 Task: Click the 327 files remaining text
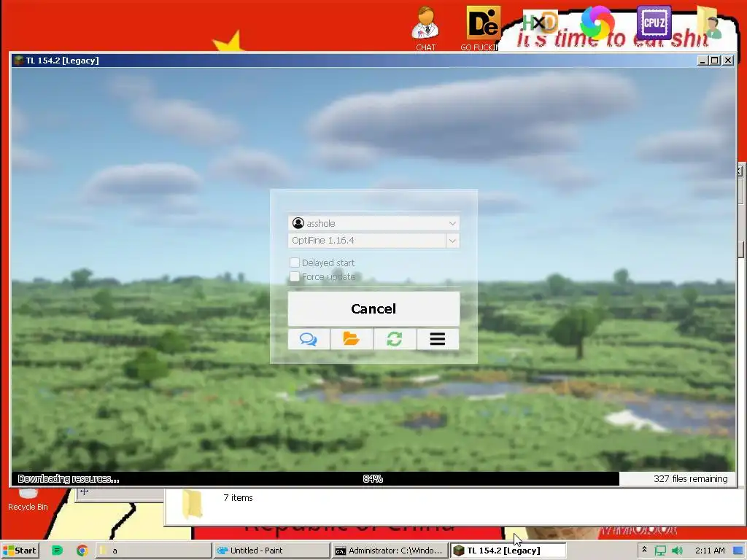(690, 478)
